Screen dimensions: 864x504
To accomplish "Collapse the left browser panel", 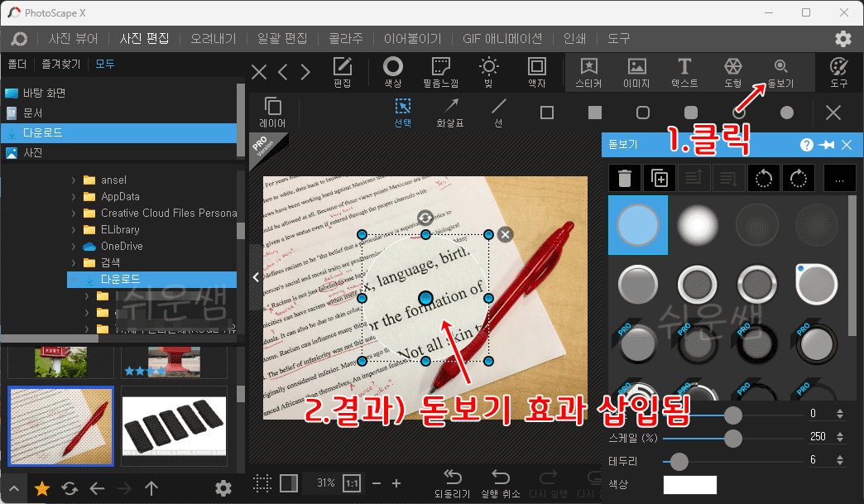I will [x=256, y=277].
